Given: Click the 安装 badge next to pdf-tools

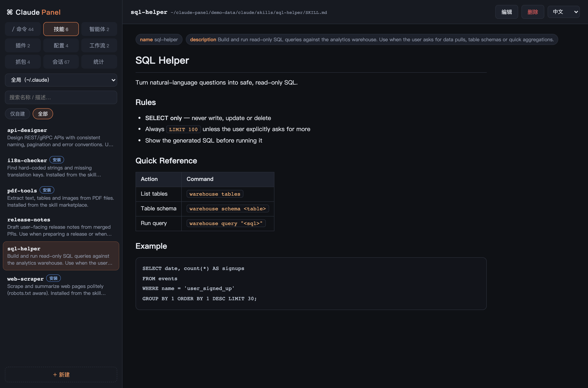Looking at the screenshot, I should (x=47, y=190).
